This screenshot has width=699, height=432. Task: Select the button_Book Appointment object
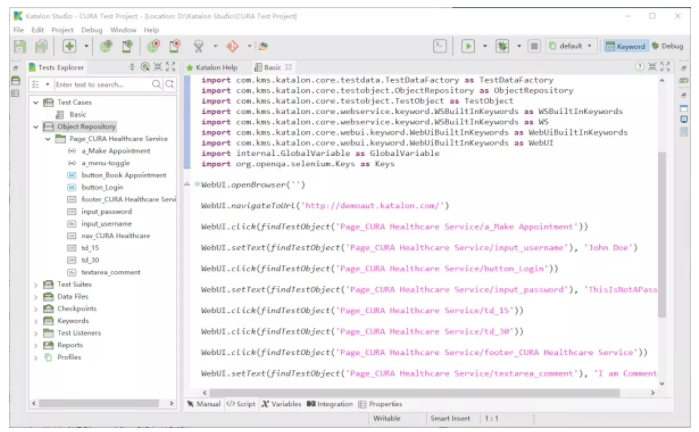click(124, 175)
